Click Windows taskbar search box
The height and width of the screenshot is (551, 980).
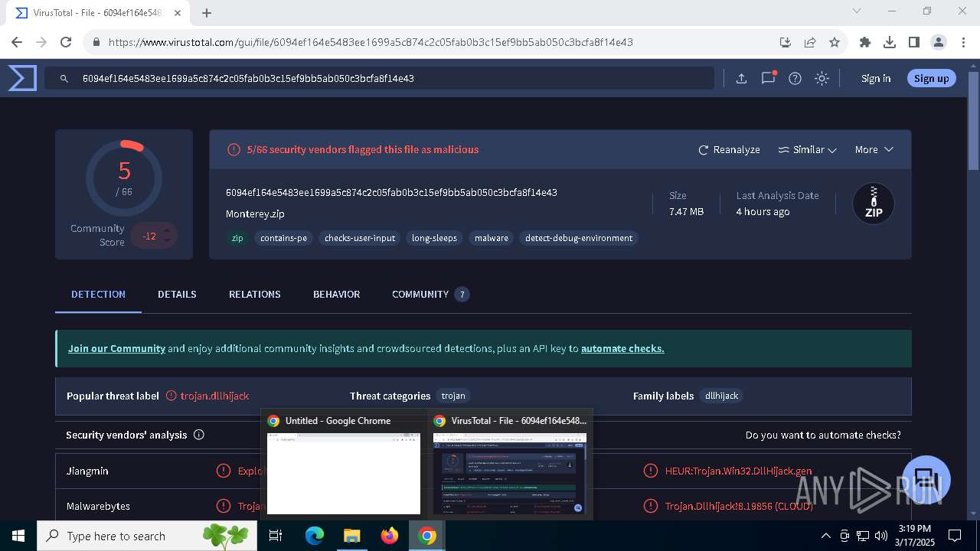coord(146,536)
